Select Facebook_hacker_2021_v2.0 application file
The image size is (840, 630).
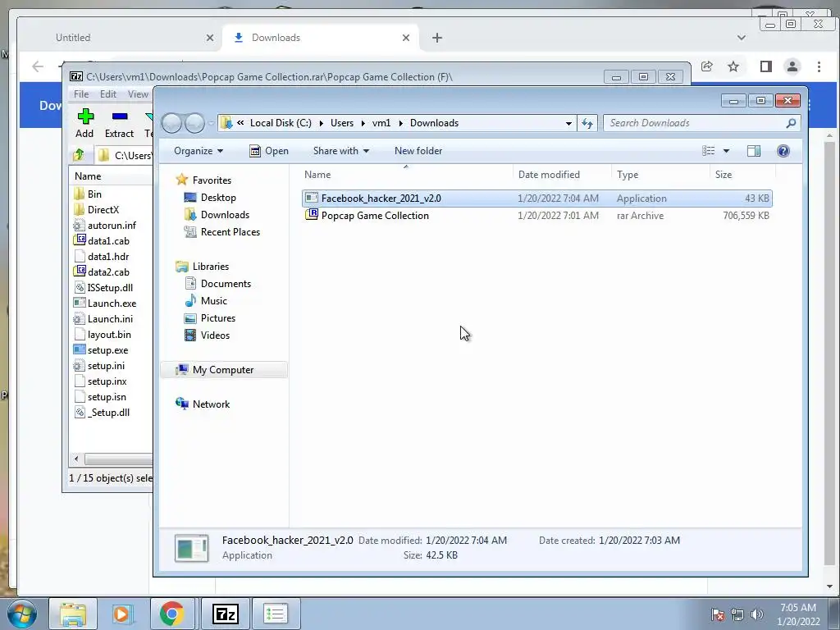[536, 199]
